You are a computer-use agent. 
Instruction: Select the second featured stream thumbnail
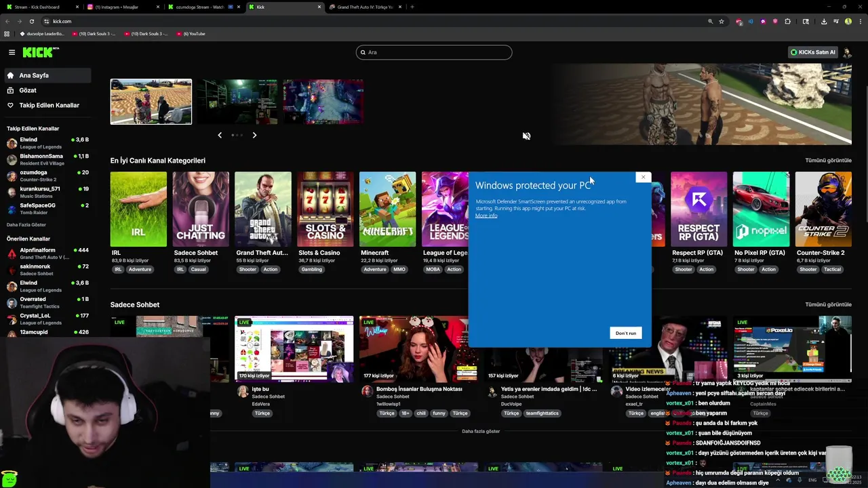pos(237,102)
